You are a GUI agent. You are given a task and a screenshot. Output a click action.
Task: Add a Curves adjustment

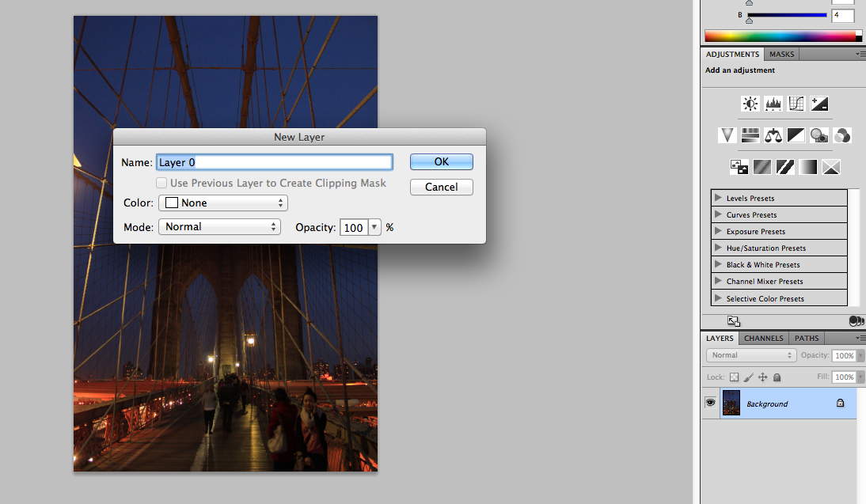796,103
